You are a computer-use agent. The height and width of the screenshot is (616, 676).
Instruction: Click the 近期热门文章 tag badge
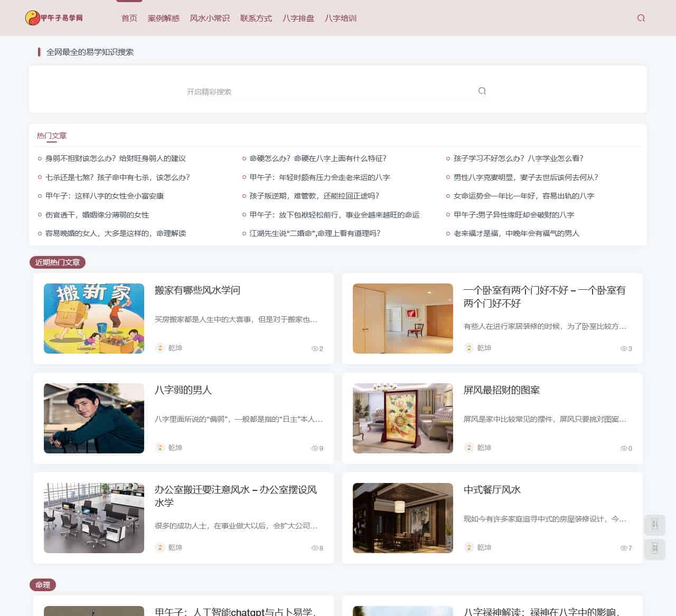57,261
